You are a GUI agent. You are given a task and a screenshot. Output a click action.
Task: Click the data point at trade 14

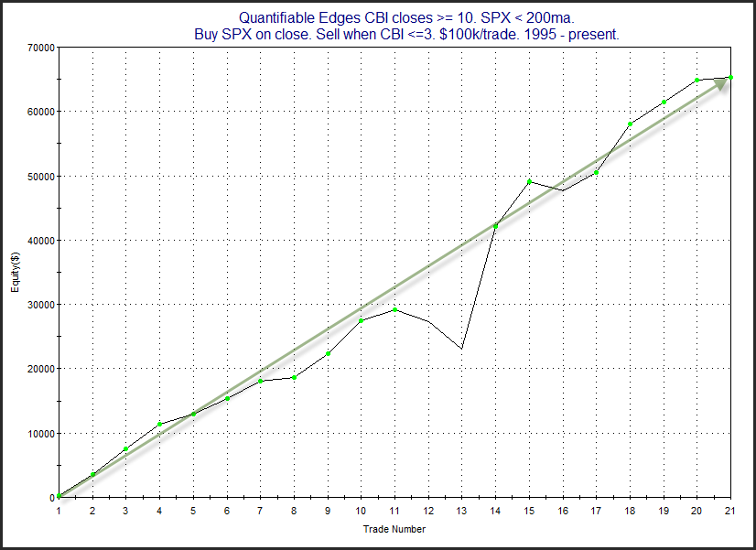496,226
